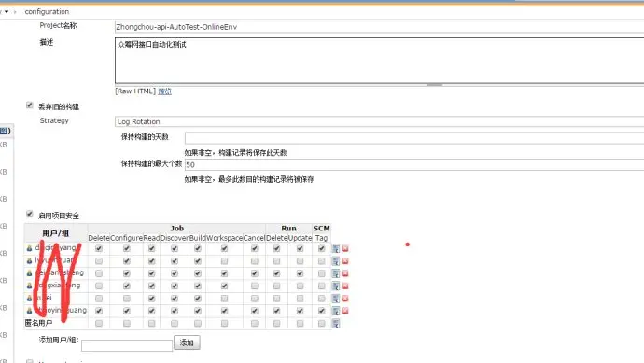The image size is (644, 363).
Task: Click the toggle-all icon in the 匿名用户 row
Action: coord(336,324)
